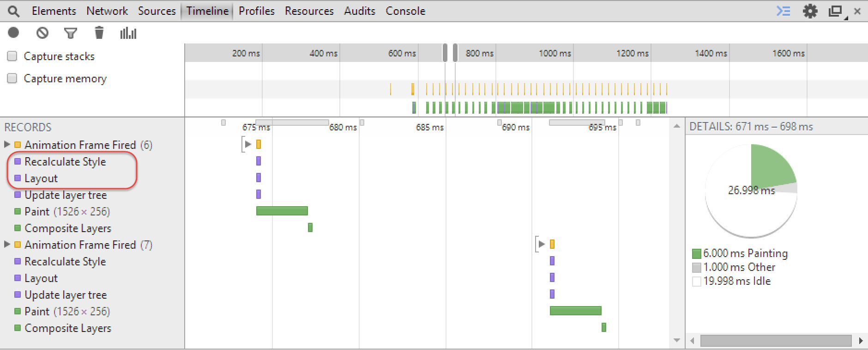Click the left overview selection handle
The width and height of the screenshot is (868, 350).
click(x=445, y=53)
